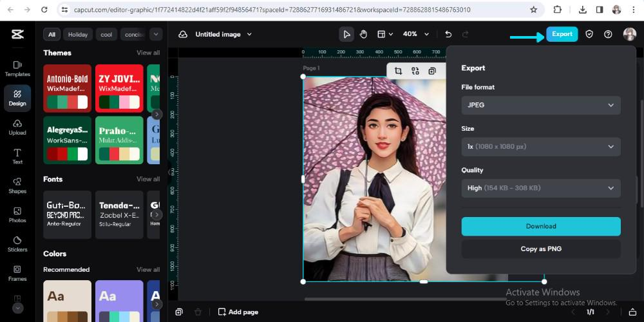Select the cool filter tab

pos(106,35)
